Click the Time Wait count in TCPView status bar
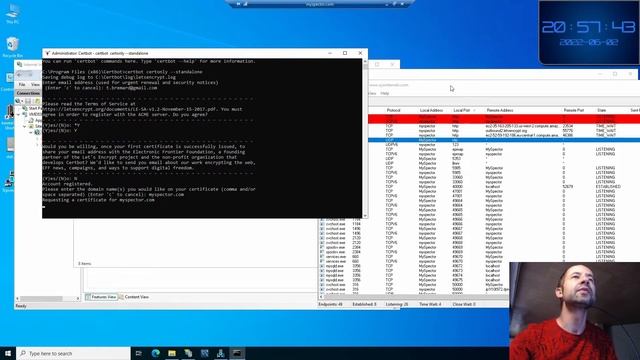The width and height of the screenshot is (640, 360). point(431,304)
